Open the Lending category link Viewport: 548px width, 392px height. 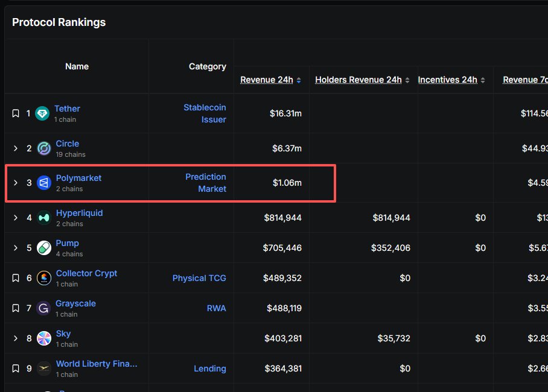pyautogui.click(x=209, y=368)
